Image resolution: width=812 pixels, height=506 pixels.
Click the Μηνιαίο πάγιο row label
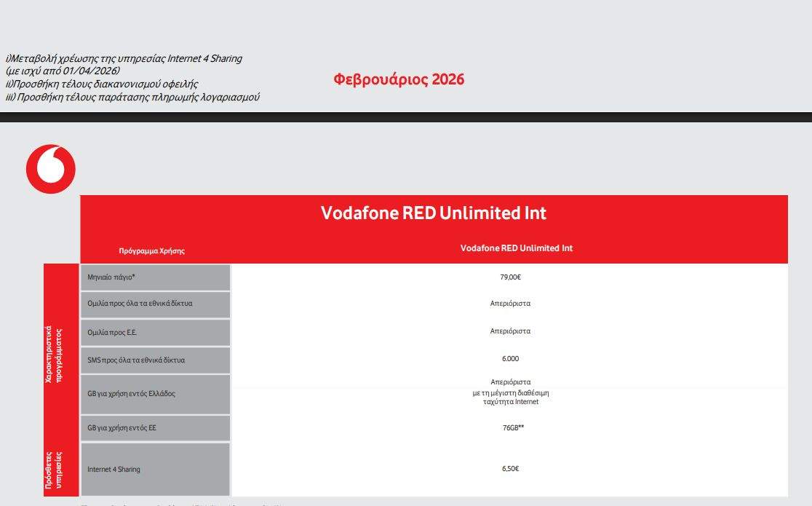pos(111,277)
